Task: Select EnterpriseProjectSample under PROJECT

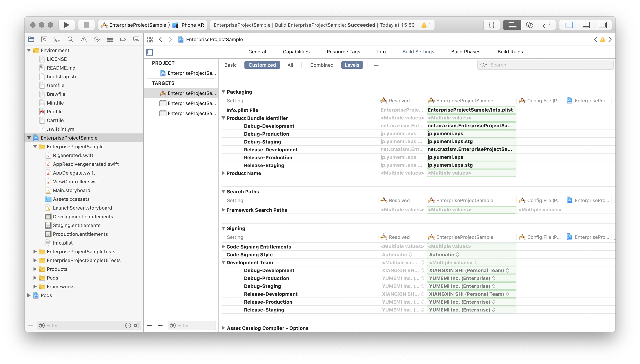Action: (187, 73)
